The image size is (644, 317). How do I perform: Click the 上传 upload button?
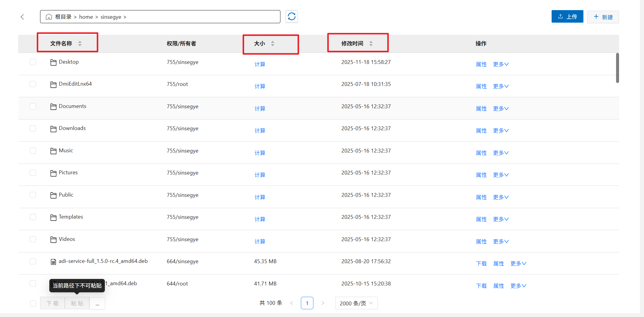coord(567,17)
